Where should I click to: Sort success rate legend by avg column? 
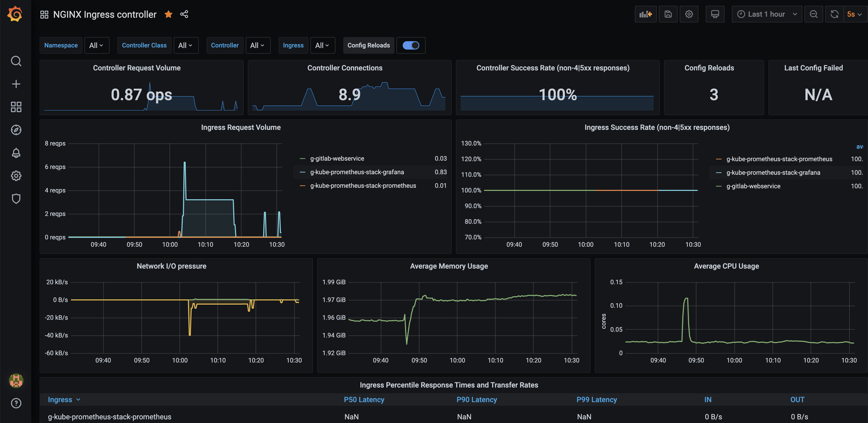tap(860, 147)
